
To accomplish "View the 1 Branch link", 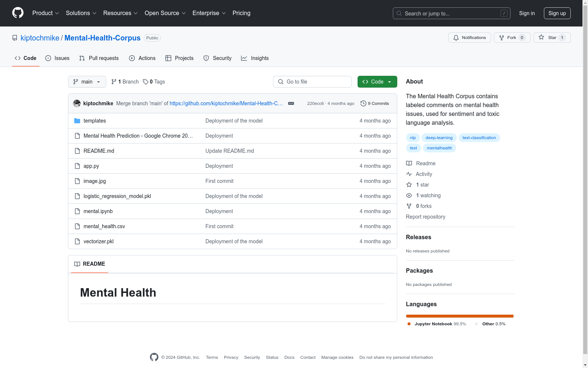I will pos(125,82).
